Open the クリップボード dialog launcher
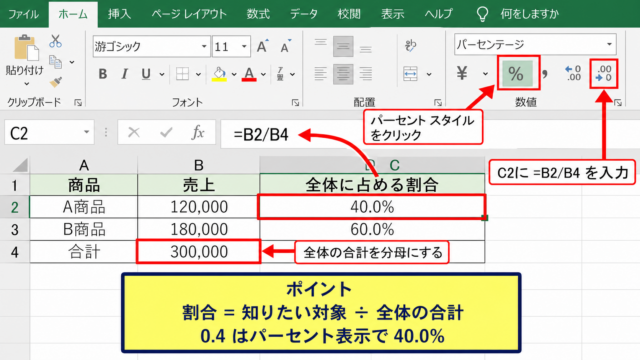The image size is (640, 360). click(78, 102)
